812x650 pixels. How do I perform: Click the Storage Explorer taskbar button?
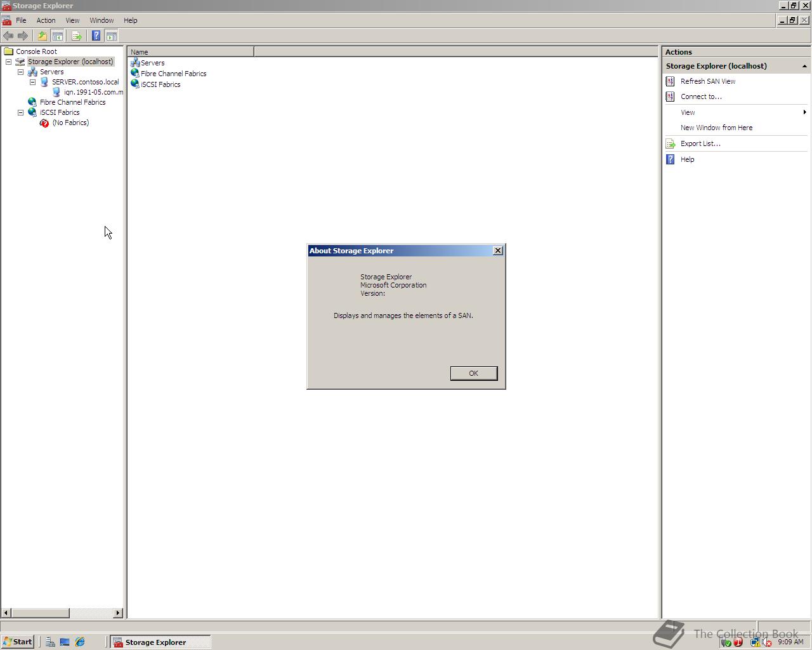click(x=160, y=642)
